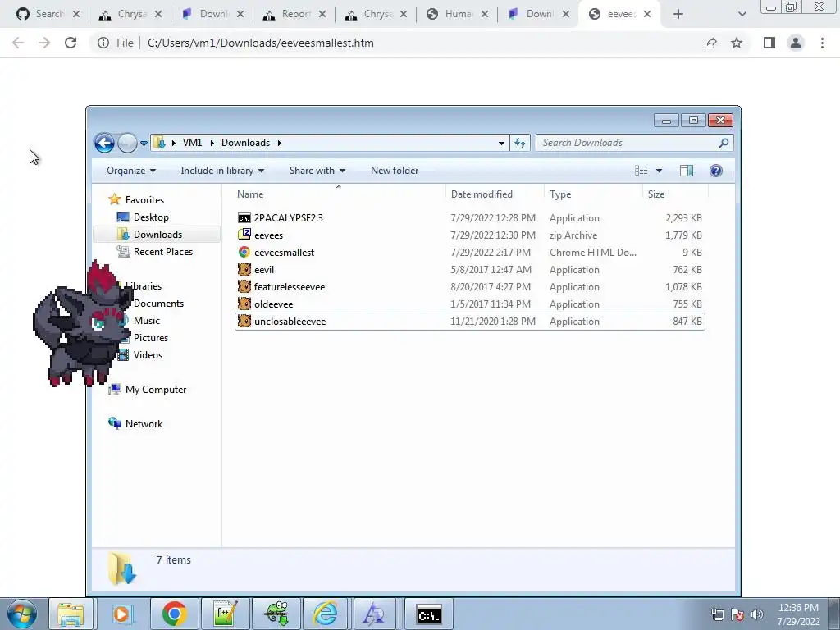Open Include in library dropdown
Screen dimensions: 840x630
pos(222,171)
